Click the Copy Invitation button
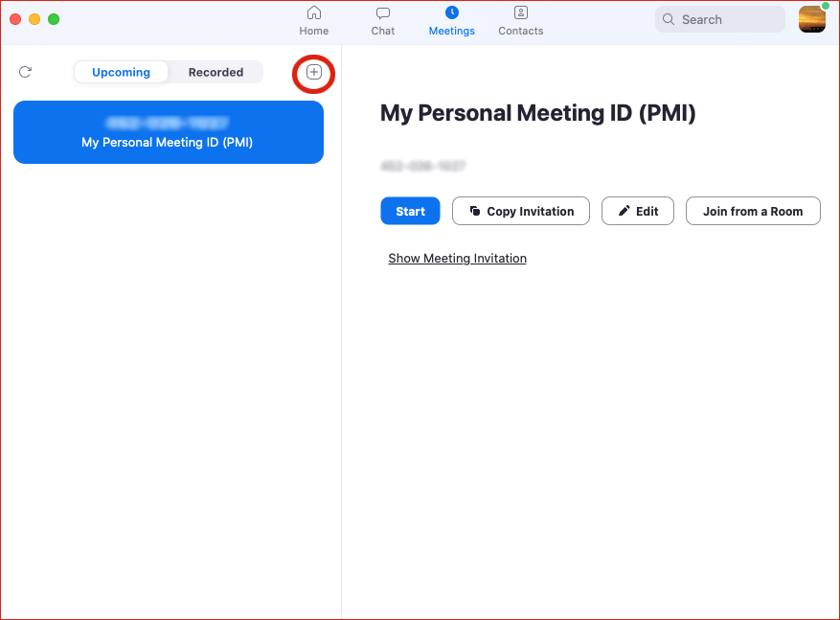Screen dimensions: 840x620 (521, 211)
